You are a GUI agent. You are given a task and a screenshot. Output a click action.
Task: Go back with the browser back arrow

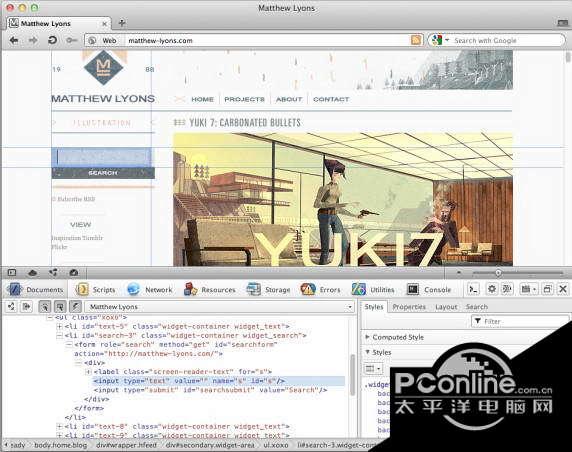14,40
